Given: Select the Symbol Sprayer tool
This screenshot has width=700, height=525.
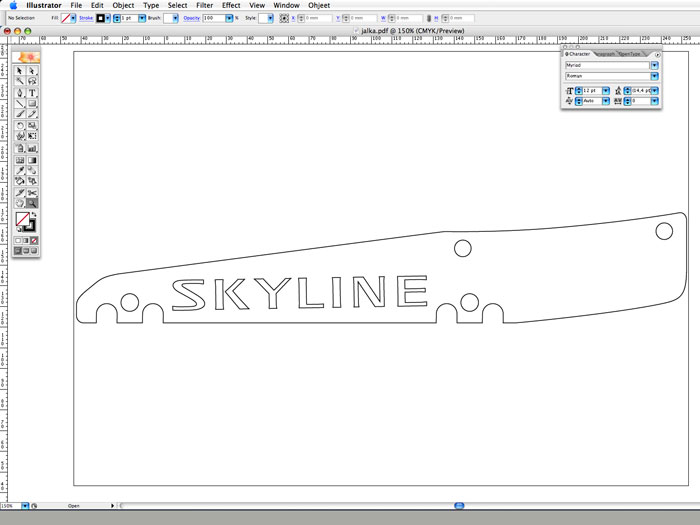Looking at the screenshot, I should (20, 148).
